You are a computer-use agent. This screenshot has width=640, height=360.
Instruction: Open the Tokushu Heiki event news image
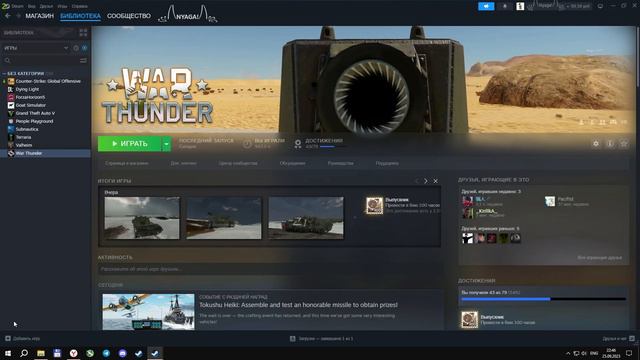pos(148,312)
